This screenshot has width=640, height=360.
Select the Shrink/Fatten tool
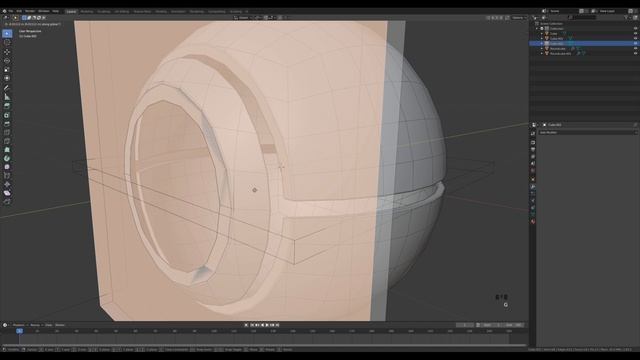pyautogui.click(x=7, y=184)
